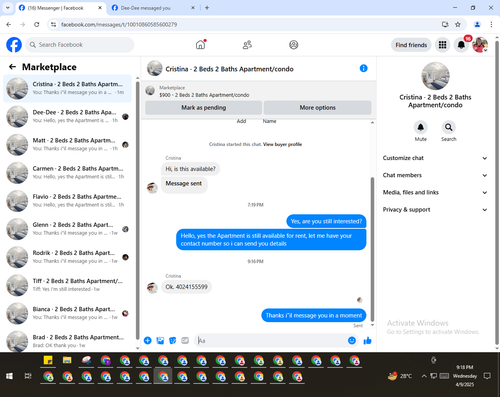Switch to the Dee-Dee messaged you tab

pos(153,8)
